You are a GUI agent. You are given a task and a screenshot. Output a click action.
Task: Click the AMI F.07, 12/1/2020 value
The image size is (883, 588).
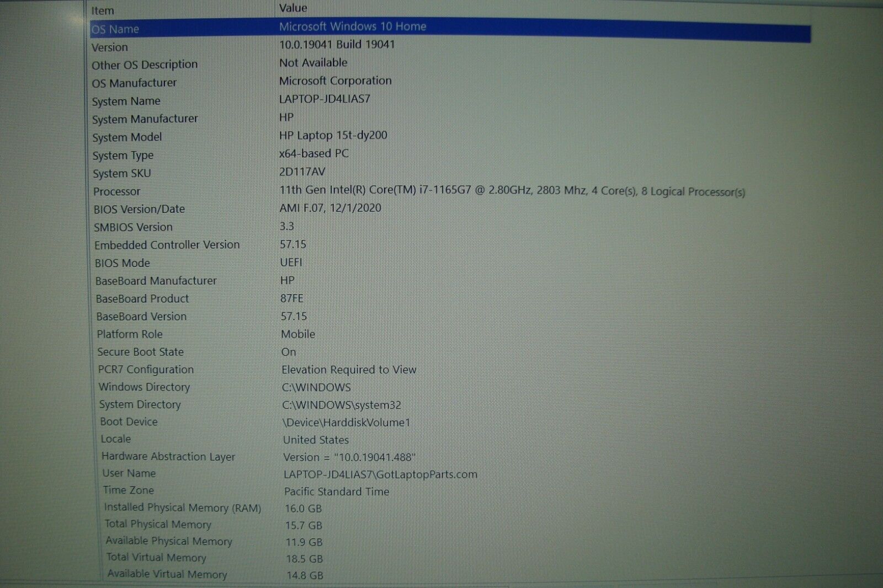click(330, 208)
